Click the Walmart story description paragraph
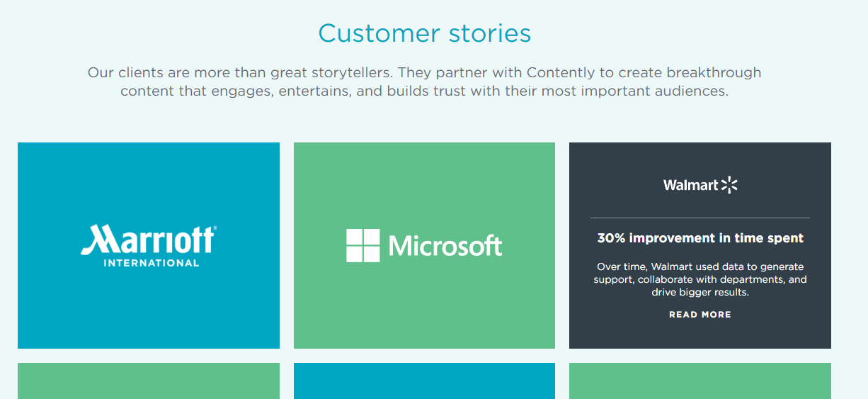868x399 pixels. 699,279
